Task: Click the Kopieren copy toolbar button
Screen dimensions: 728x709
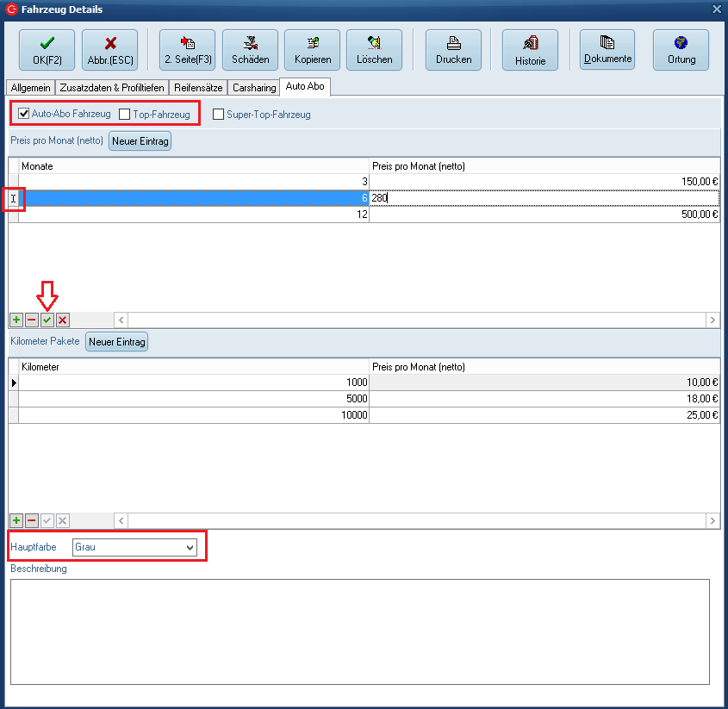Action: pos(312,50)
